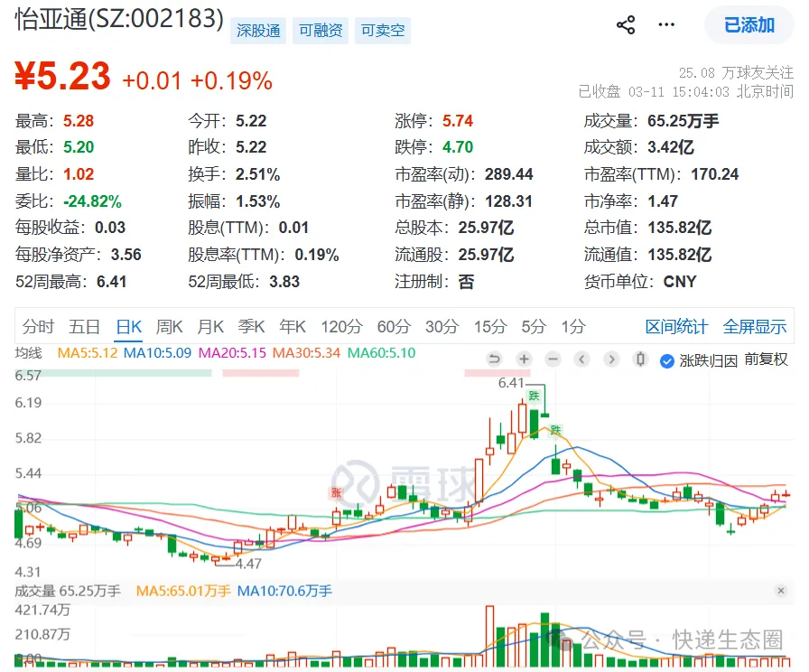Click the reset/undo chart view icon
809x672 pixels.
[494, 359]
